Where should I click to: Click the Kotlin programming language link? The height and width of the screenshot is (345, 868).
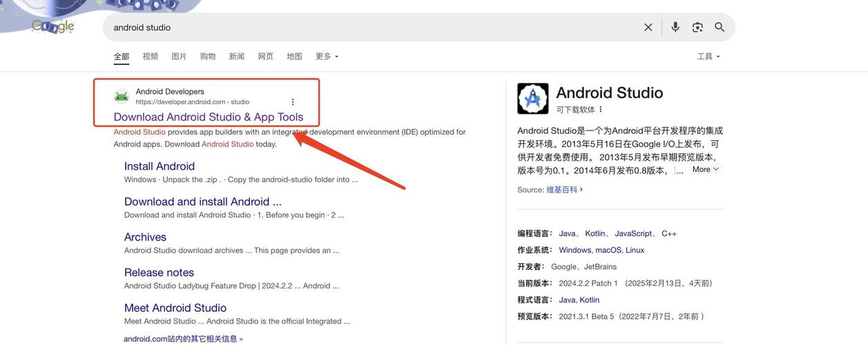[595, 233]
